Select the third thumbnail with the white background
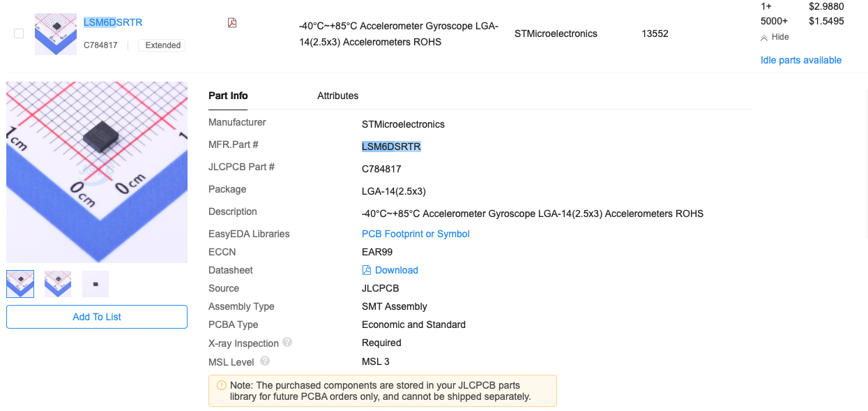The image size is (868, 411). (x=96, y=284)
